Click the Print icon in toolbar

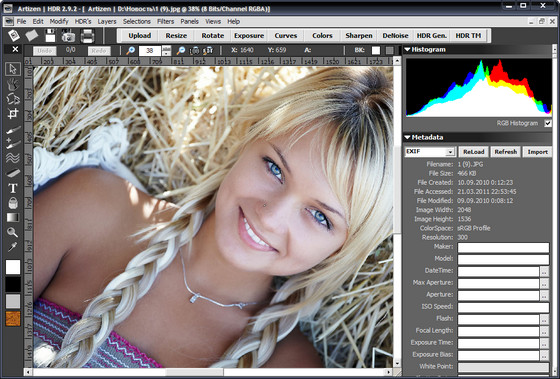pos(87,36)
